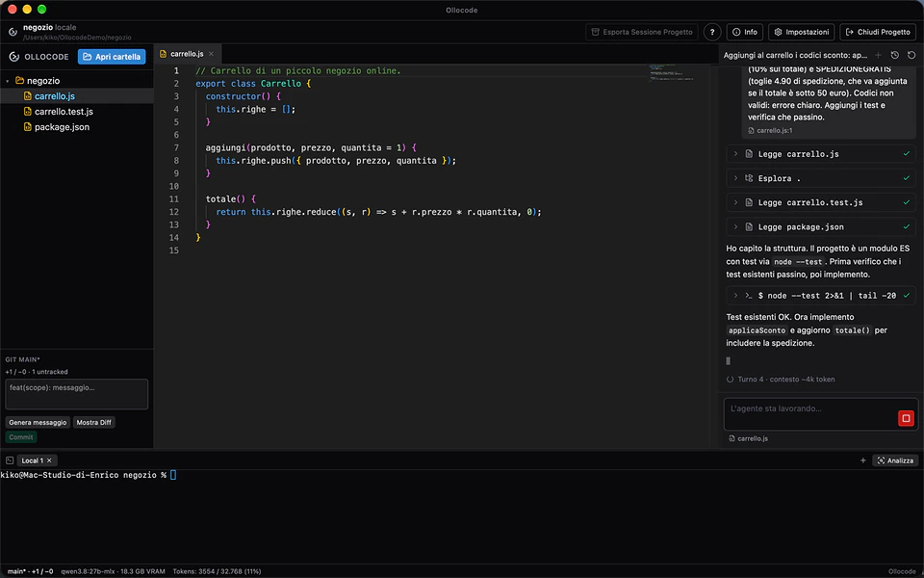Screen dimensions: 924x578
Task: Open Impostazioni settings
Action: click(802, 32)
